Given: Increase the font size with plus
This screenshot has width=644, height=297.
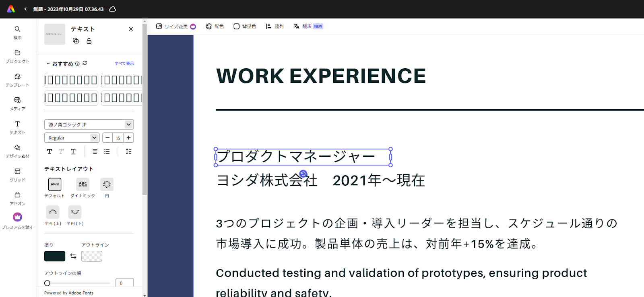Looking at the screenshot, I should (x=129, y=138).
